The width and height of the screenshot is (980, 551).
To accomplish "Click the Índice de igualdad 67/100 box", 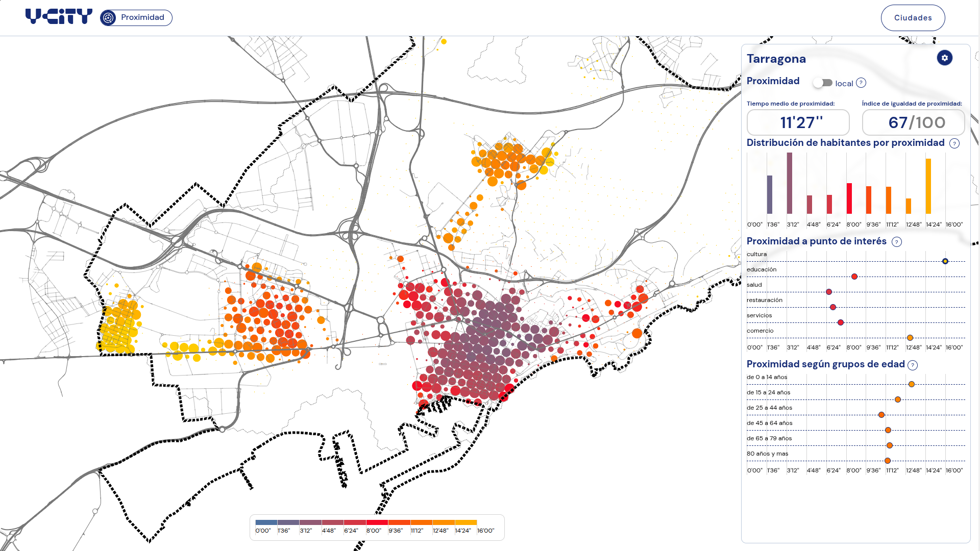I will coord(913,122).
